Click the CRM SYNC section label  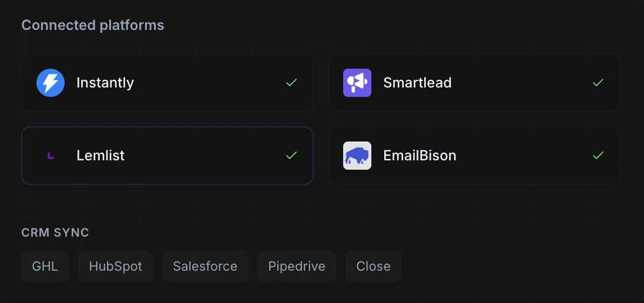point(55,233)
